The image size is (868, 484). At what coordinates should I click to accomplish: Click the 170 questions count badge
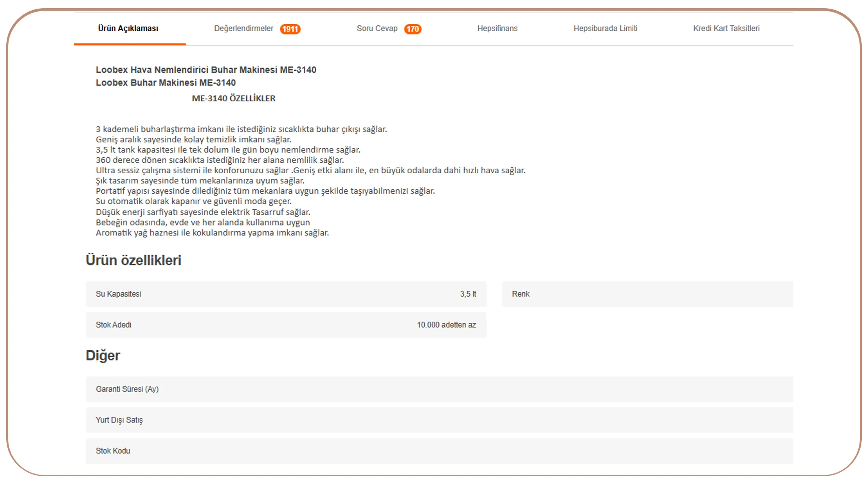412,29
